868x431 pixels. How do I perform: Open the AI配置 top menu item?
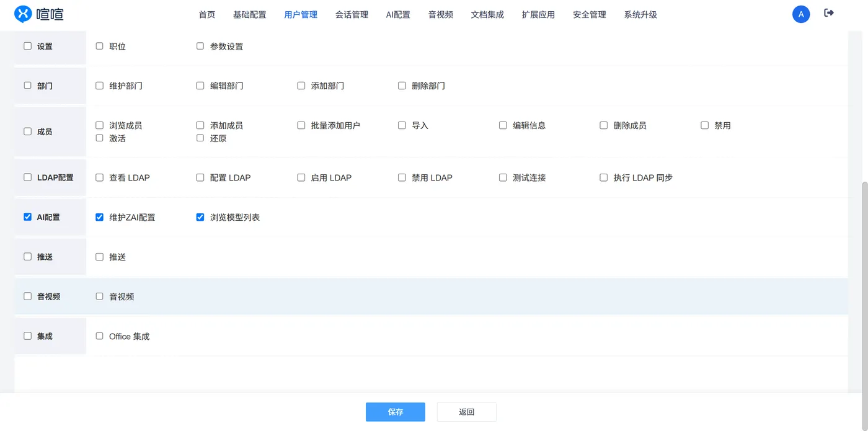coord(398,14)
